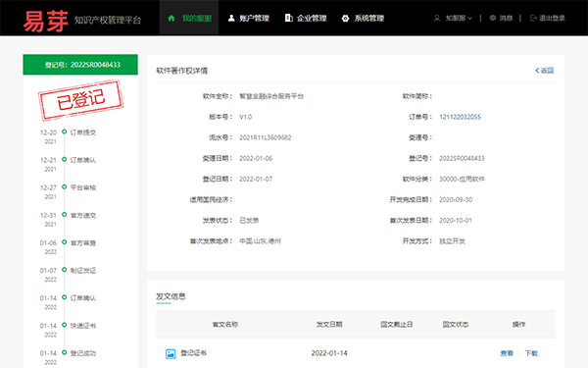Select the 官方审查 timeline marker dated 01-06

coord(64,242)
